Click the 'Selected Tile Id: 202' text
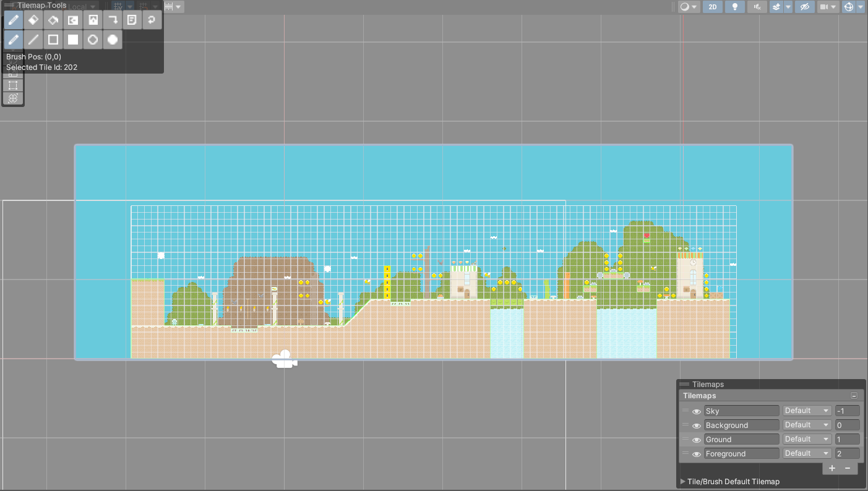The height and width of the screenshot is (491, 868). [41, 67]
